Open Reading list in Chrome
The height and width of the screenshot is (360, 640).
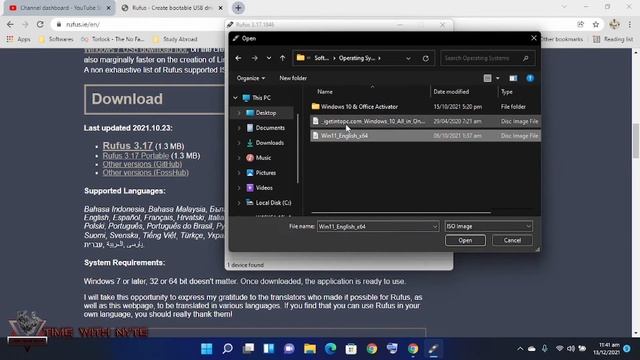(x=613, y=39)
